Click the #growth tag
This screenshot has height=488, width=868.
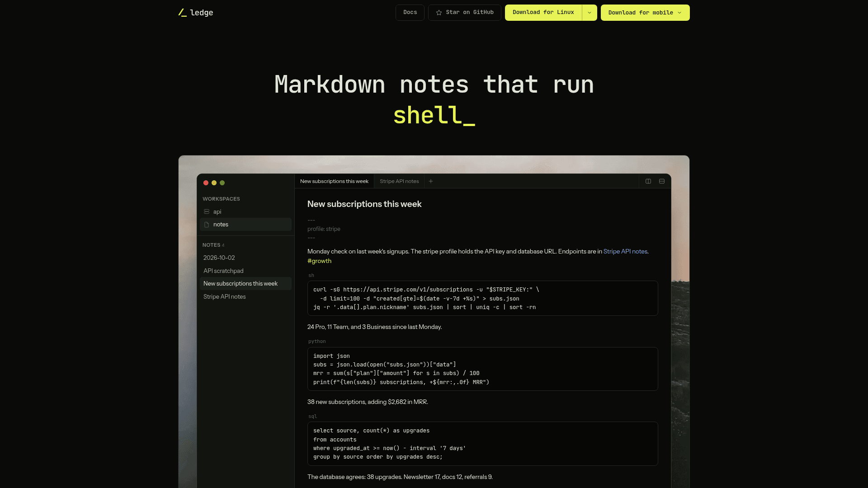click(319, 261)
